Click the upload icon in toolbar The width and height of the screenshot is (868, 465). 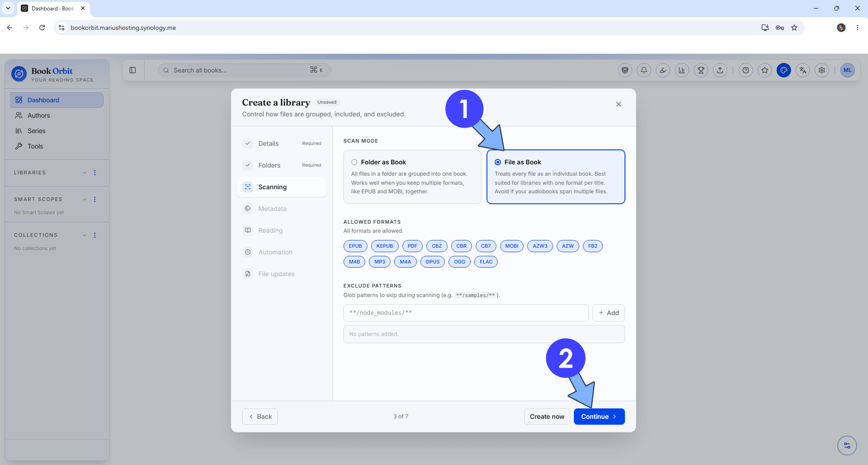coord(720,70)
